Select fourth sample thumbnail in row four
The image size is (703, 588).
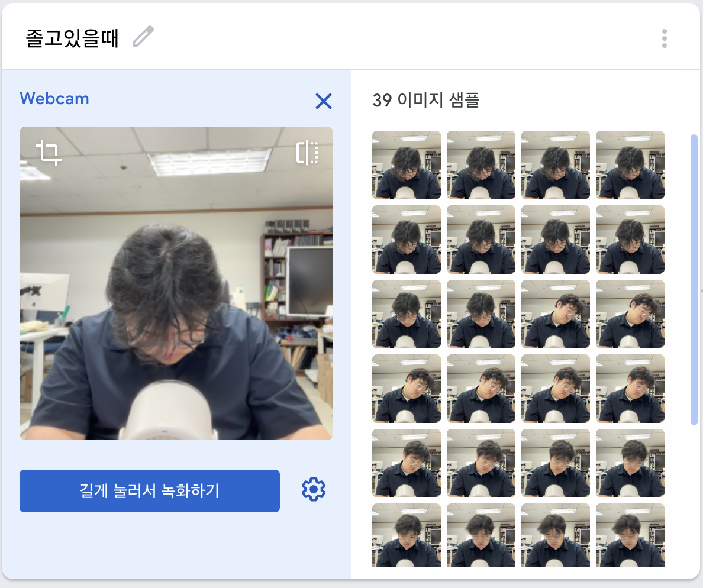click(630, 389)
